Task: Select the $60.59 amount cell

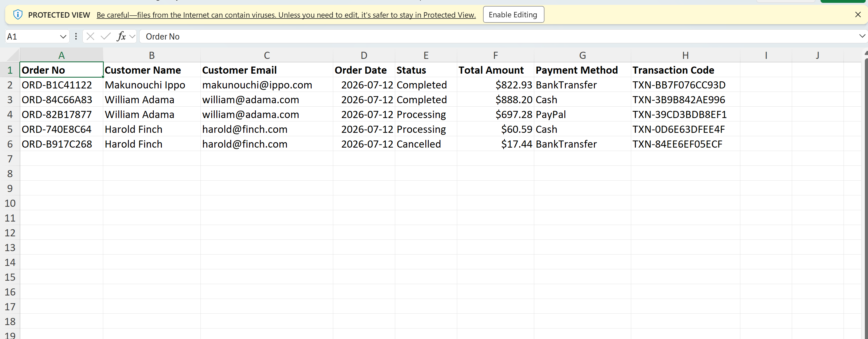Action: (x=495, y=129)
